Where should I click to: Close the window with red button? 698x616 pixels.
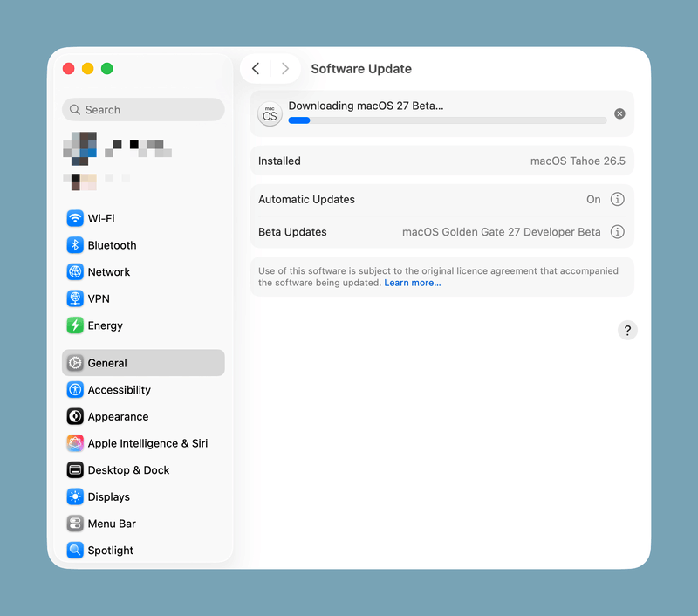[x=69, y=69]
